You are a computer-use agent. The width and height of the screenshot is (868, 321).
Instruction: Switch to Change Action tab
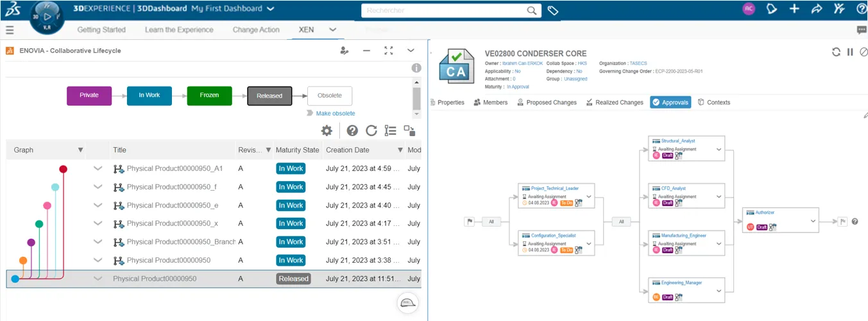256,30
